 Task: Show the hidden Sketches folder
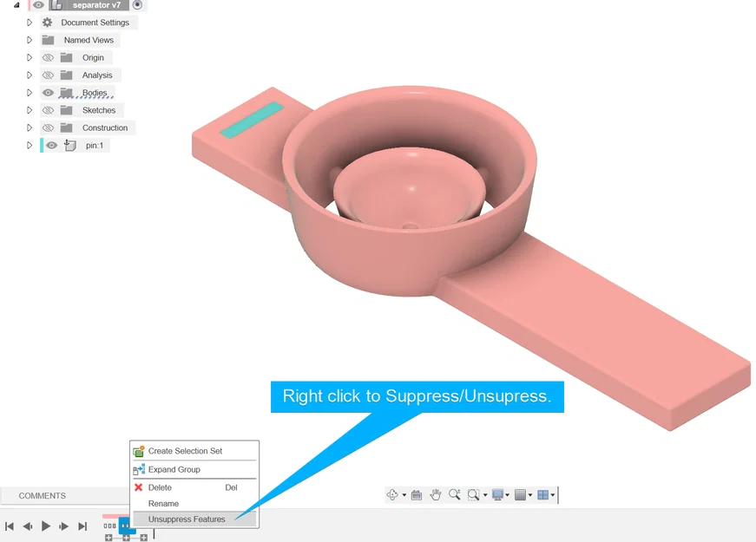click(x=48, y=110)
